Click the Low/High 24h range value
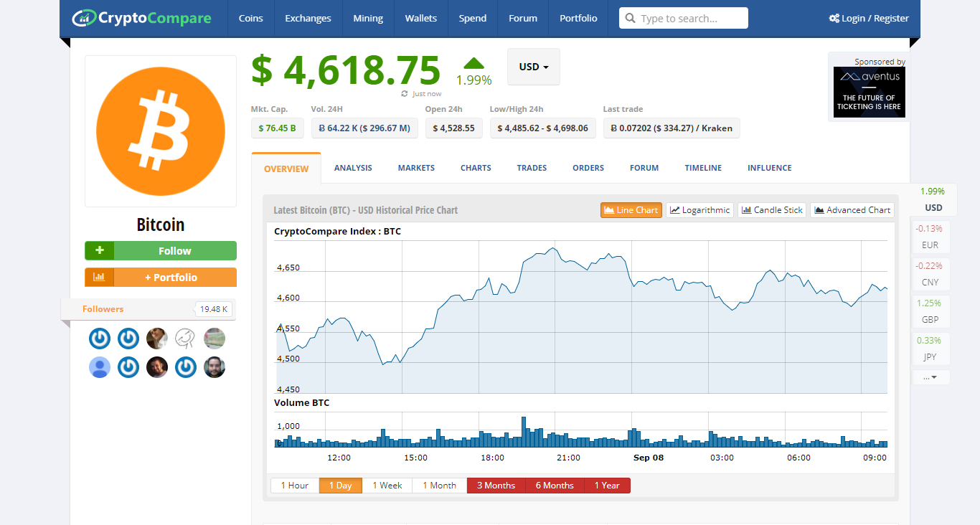The image size is (980, 525). (x=543, y=128)
